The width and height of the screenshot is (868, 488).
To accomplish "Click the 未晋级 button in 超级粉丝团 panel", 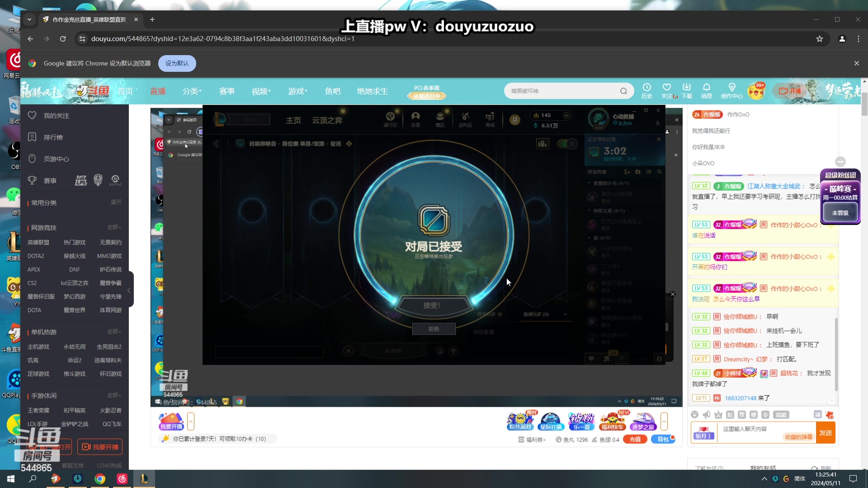I will pyautogui.click(x=840, y=213).
